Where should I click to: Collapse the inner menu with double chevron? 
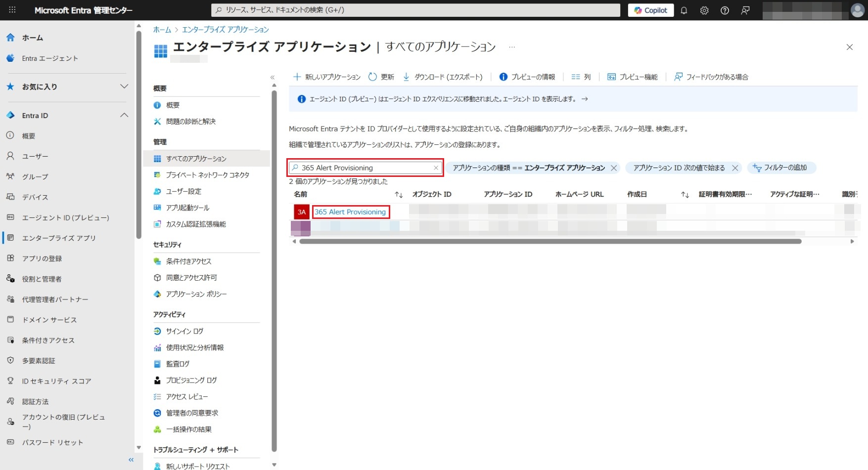(272, 77)
